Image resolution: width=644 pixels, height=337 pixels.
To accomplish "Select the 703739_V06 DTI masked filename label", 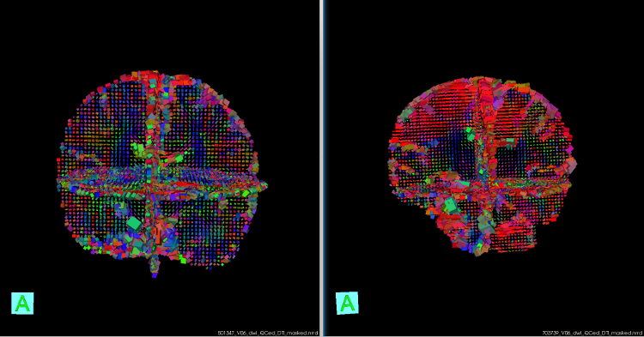I will [592, 334].
